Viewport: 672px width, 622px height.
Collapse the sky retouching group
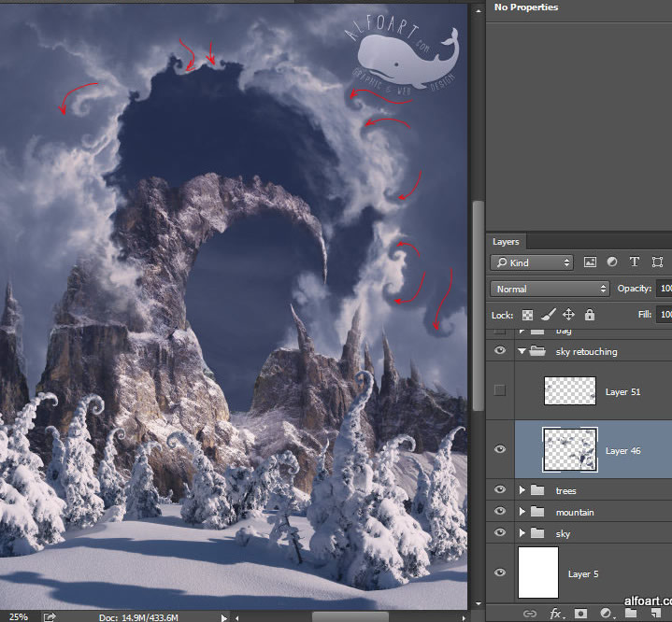[522, 352]
